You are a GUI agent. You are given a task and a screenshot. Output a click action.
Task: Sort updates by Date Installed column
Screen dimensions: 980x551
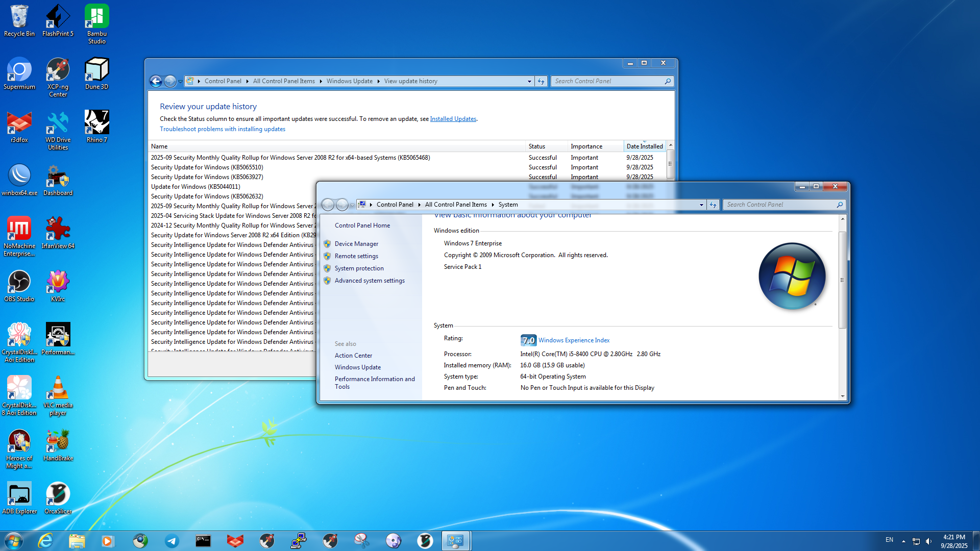644,146
